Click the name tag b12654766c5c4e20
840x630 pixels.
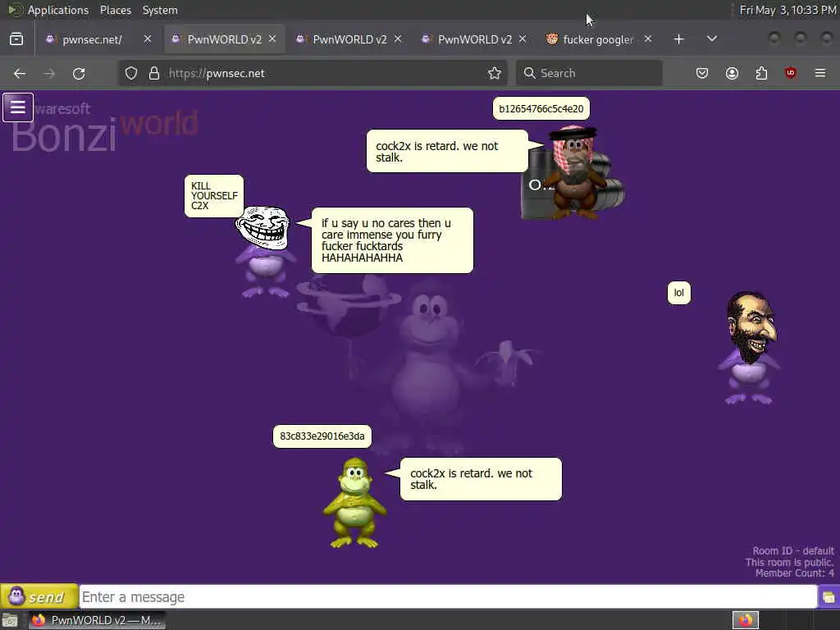541,109
